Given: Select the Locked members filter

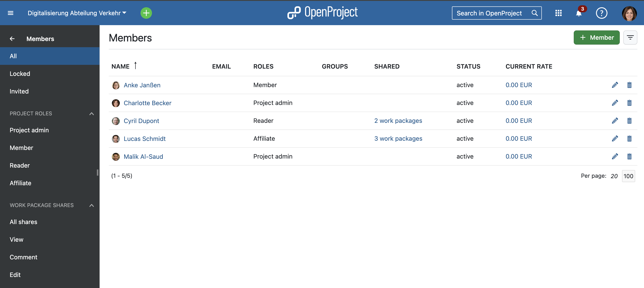Looking at the screenshot, I should coord(20,73).
